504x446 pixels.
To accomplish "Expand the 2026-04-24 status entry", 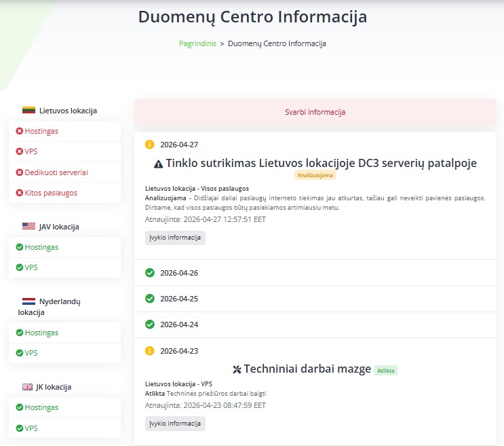I will [179, 324].
